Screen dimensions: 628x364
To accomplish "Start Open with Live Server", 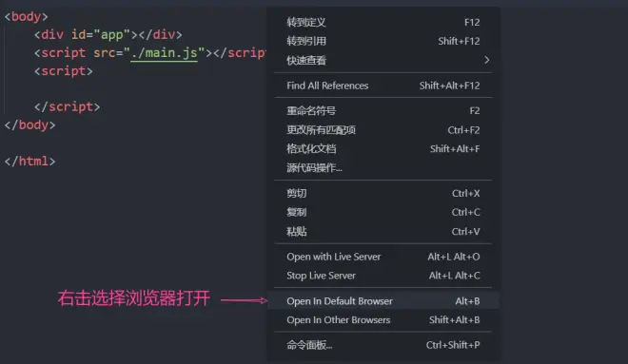I will click(383, 257).
